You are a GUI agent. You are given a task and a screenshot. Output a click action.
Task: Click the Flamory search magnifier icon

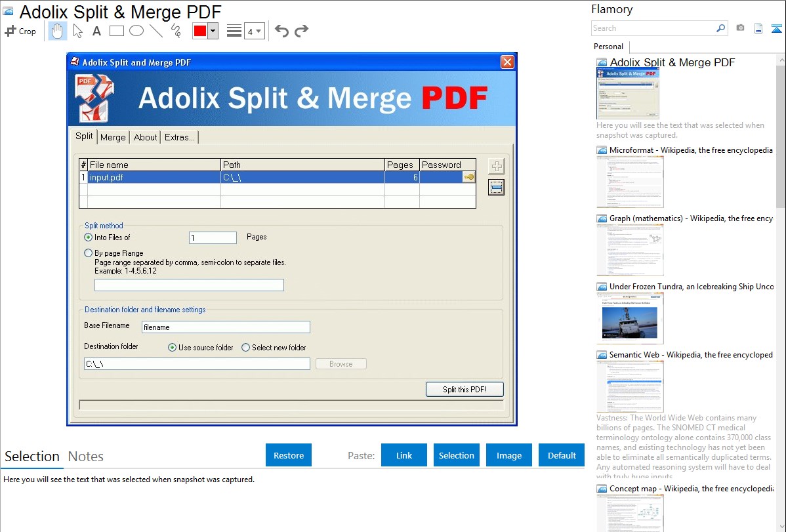click(x=720, y=28)
